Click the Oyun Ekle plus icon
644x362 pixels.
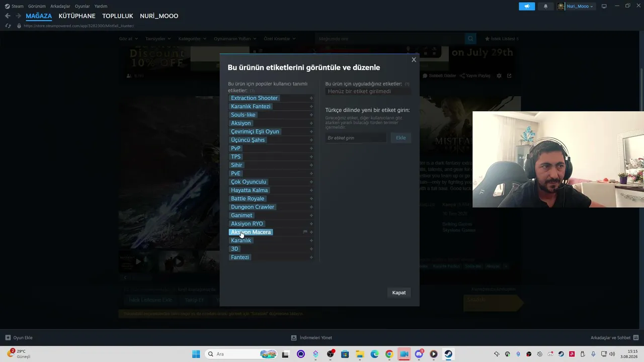(8, 338)
